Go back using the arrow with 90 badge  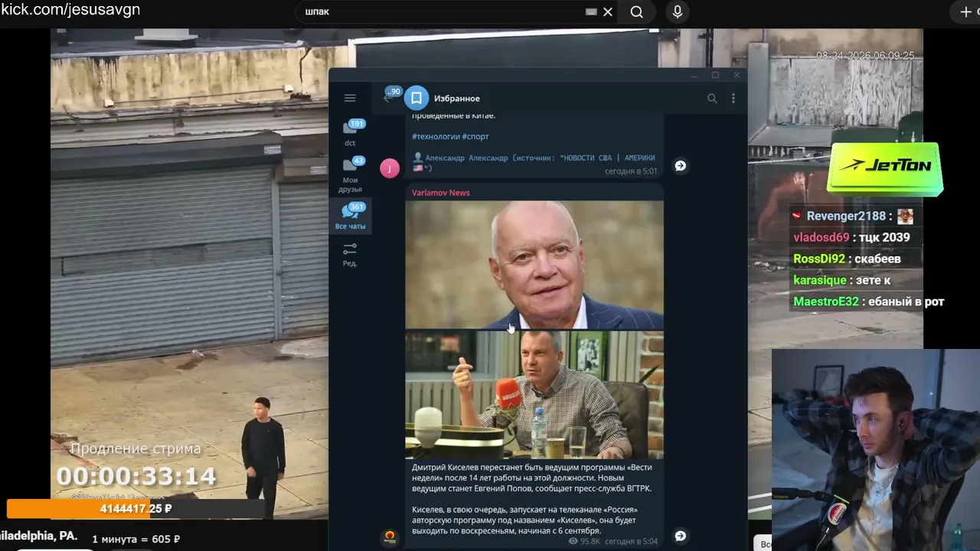point(390,96)
